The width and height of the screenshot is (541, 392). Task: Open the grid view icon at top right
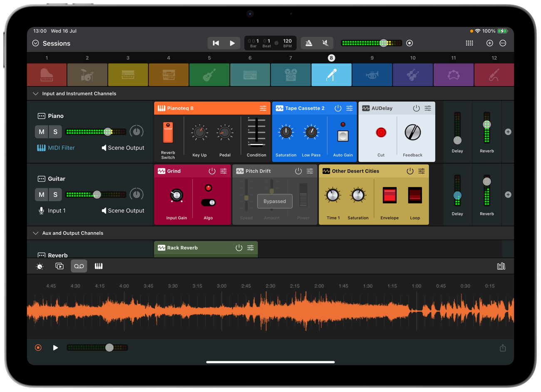point(469,43)
